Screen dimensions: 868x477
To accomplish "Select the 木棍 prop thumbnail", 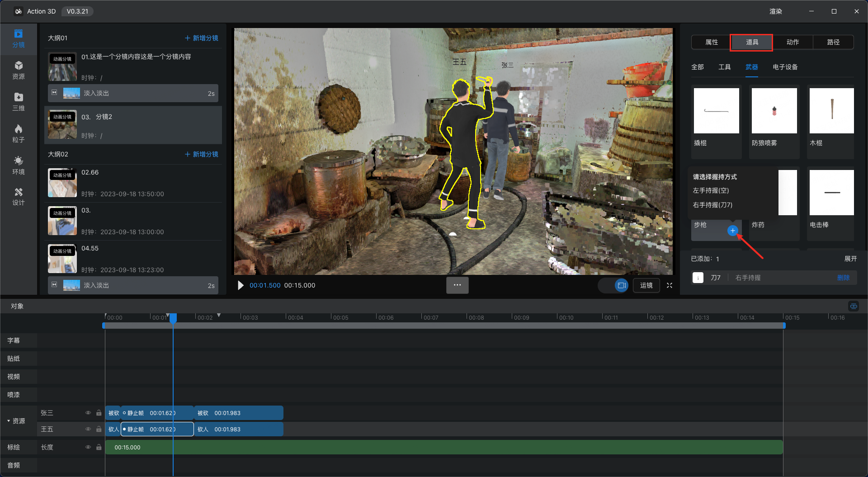I will click(x=832, y=111).
